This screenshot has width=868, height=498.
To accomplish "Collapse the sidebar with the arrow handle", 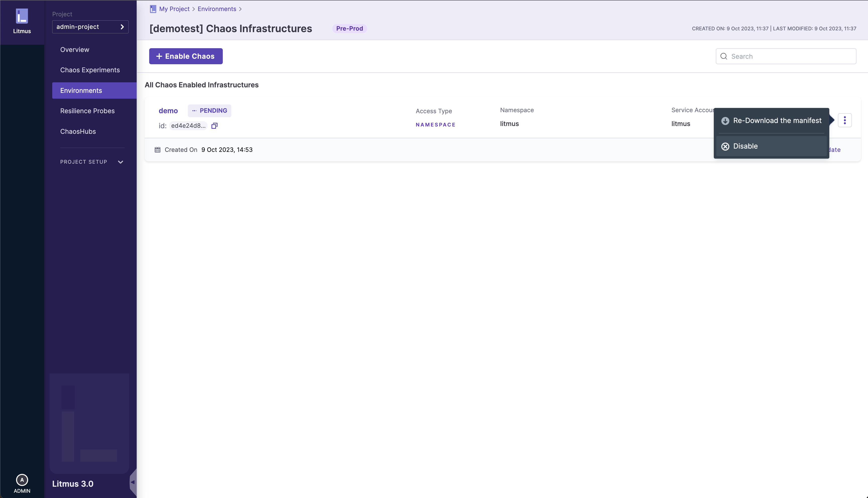I will click(133, 482).
